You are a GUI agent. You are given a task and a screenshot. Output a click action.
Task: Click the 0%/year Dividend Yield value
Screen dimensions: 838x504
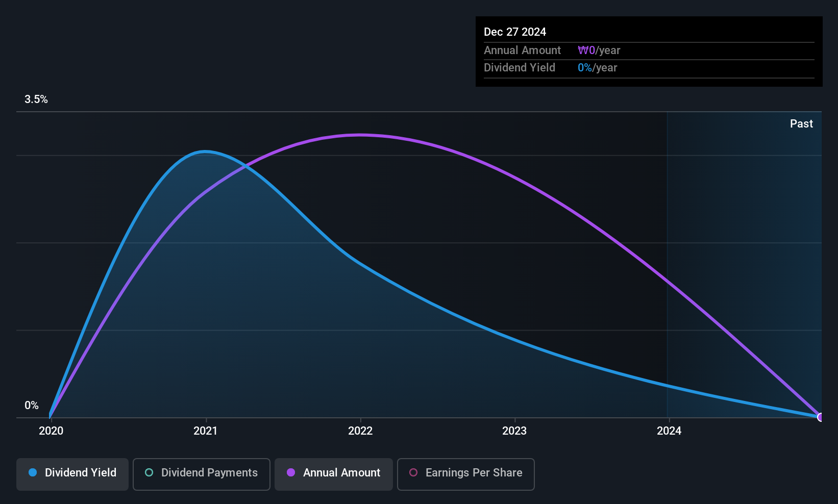(597, 68)
